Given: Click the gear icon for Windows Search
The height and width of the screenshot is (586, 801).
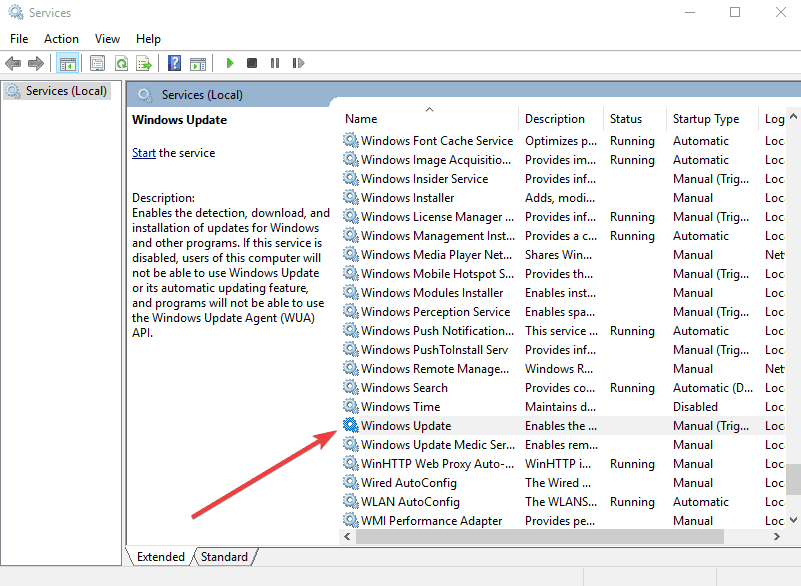Looking at the screenshot, I should coord(350,387).
